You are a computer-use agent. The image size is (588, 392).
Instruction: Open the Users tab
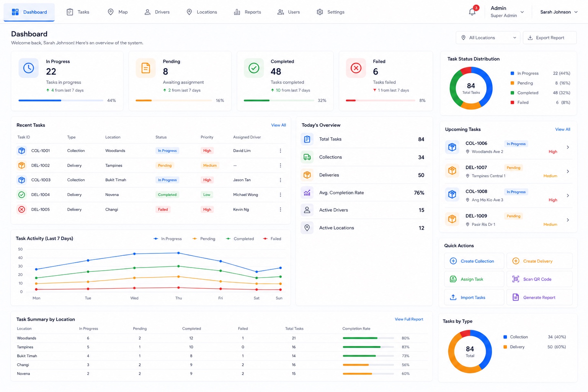point(289,12)
